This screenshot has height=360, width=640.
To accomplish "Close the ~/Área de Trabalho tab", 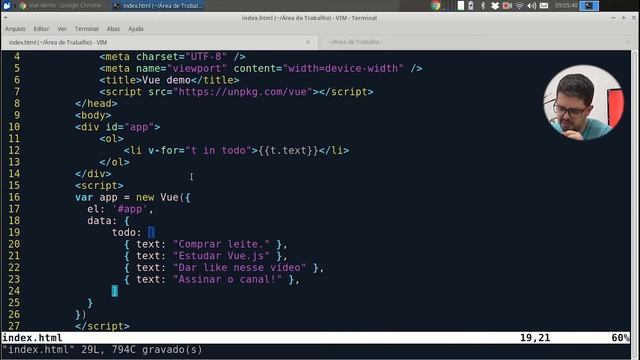I will 627,42.
